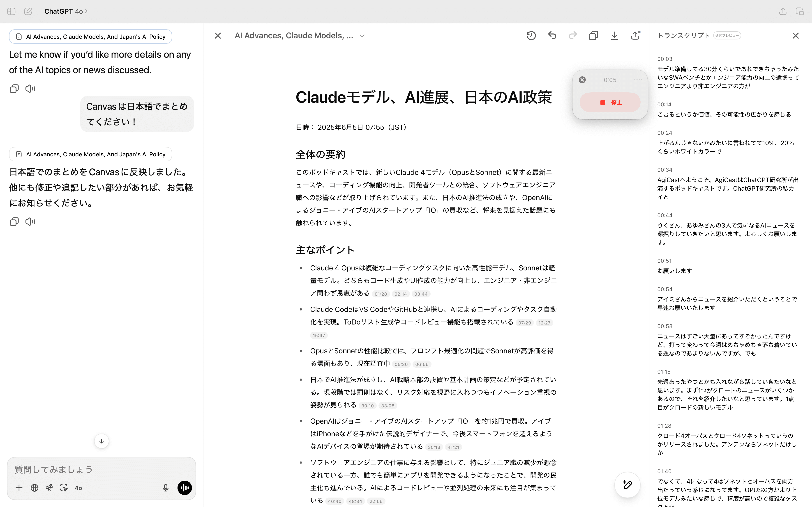This screenshot has width=812, height=507.
Task: Open the ChatGPT 4o model selector
Action: tap(66, 11)
